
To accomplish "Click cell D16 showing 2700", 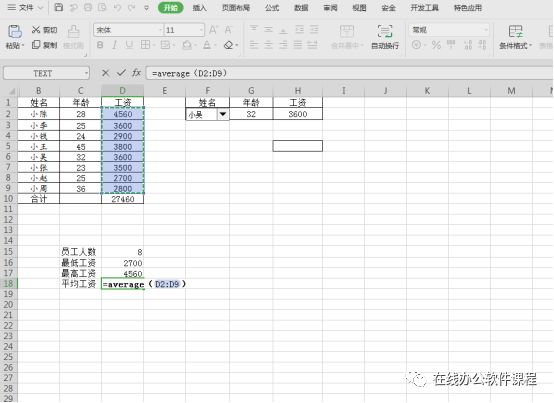I will point(123,263).
